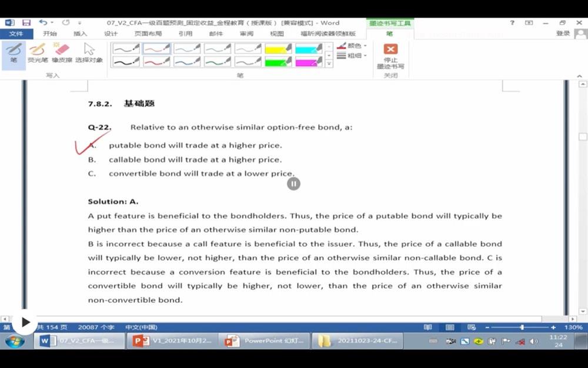The image size is (588, 368).
Task: Click the zoom in plus button
Action: click(x=553, y=327)
